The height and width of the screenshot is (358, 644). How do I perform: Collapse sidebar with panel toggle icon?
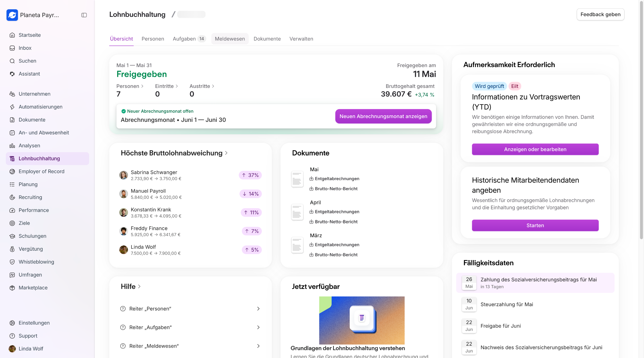click(x=84, y=15)
